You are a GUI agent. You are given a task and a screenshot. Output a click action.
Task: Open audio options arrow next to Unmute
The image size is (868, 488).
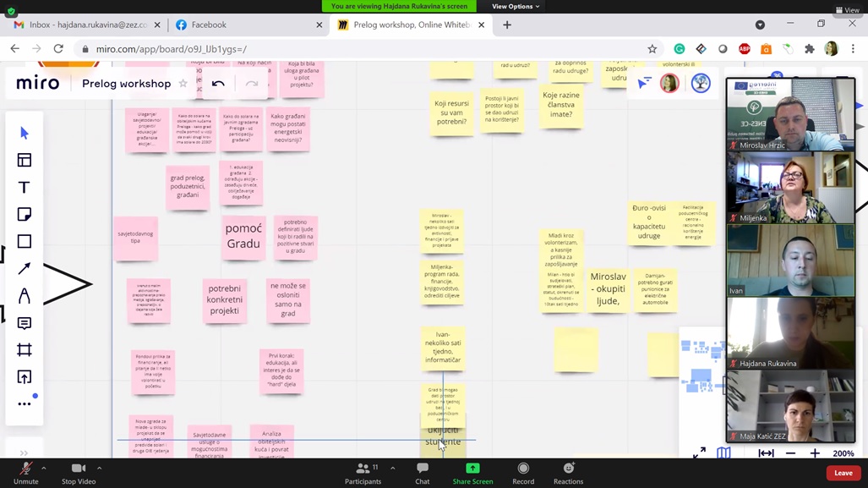click(x=44, y=469)
